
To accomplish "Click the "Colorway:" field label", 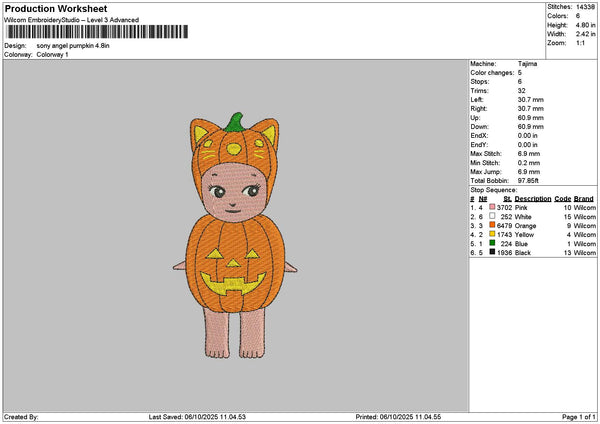I will 18,54.
